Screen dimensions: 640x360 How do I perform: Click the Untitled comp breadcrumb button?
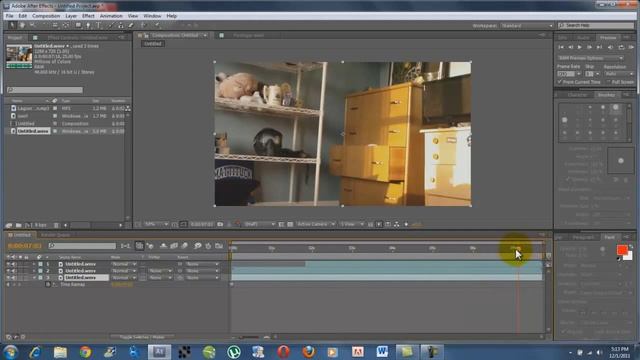153,44
